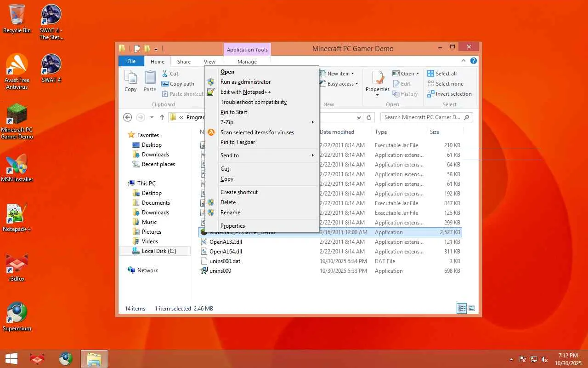Click the search magnifier icon
Screen dimensions: 588x368
[x=467, y=117]
